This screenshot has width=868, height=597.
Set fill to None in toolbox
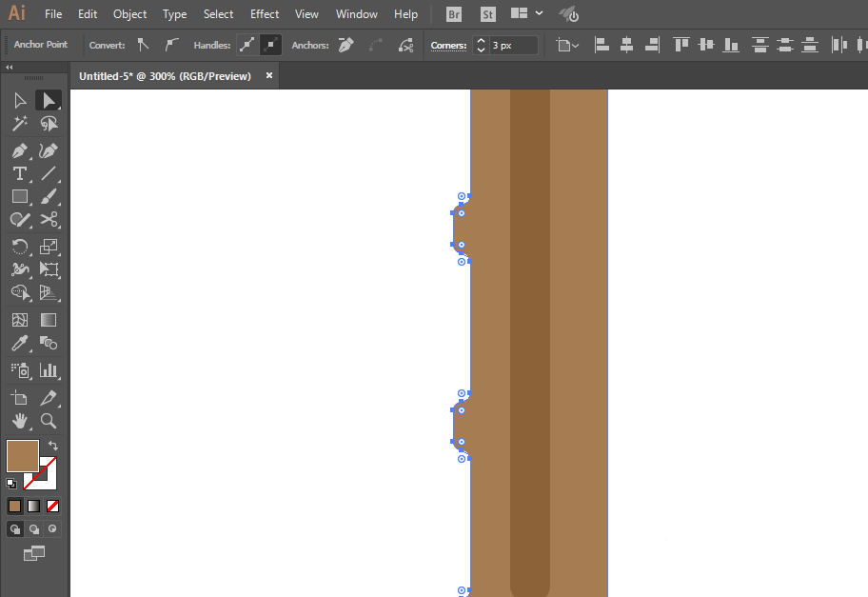[x=53, y=506]
